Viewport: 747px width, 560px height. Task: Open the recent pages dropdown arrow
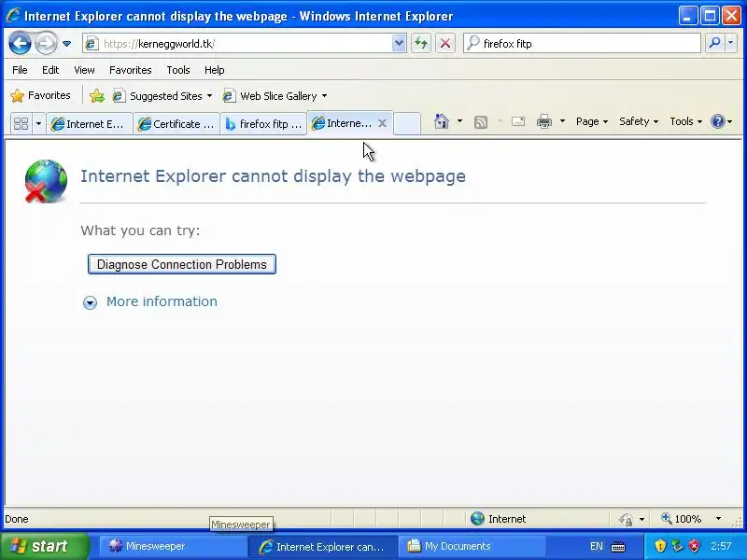67,44
